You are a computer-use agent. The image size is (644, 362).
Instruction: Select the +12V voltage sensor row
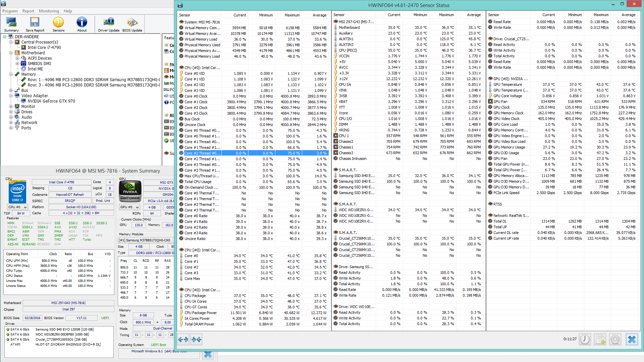coord(408,79)
